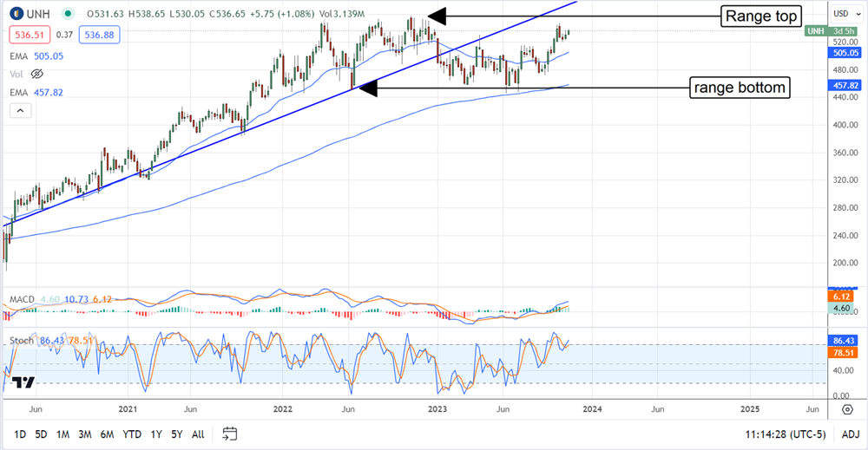This screenshot has width=868, height=450.
Task: Click the range bottom arrowhead marker
Action: pos(368,87)
